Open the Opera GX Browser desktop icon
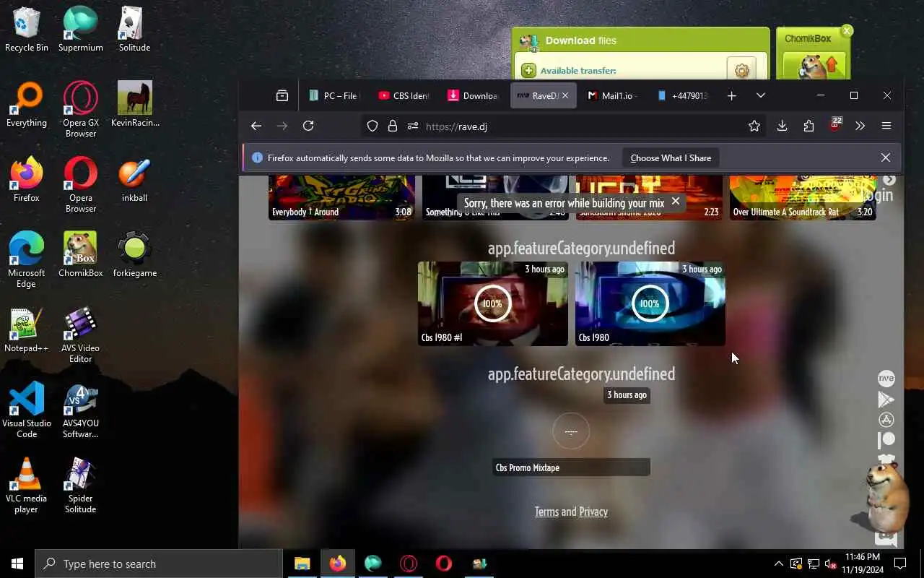This screenshot has width=924, height=578. click(x=81, y=109)
